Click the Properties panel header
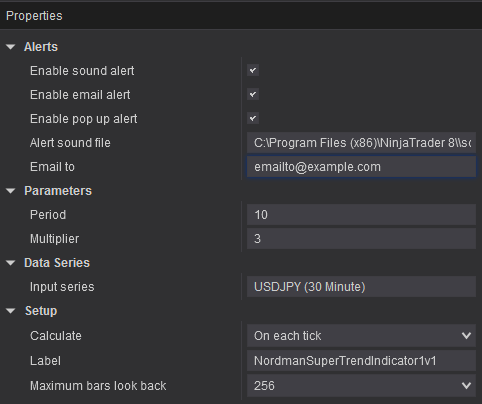 click(x=241, y=16)
